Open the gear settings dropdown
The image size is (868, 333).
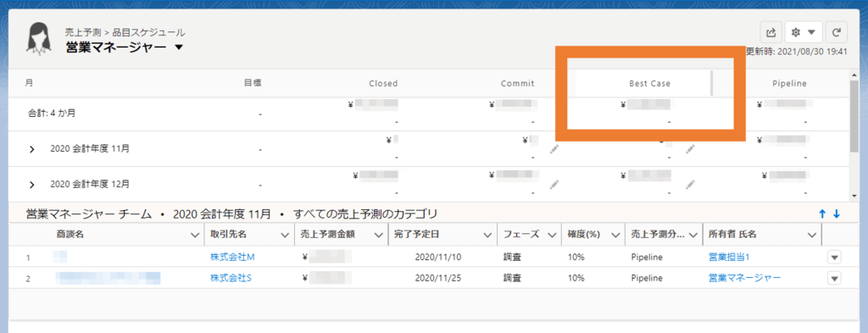tap(804, 33)
